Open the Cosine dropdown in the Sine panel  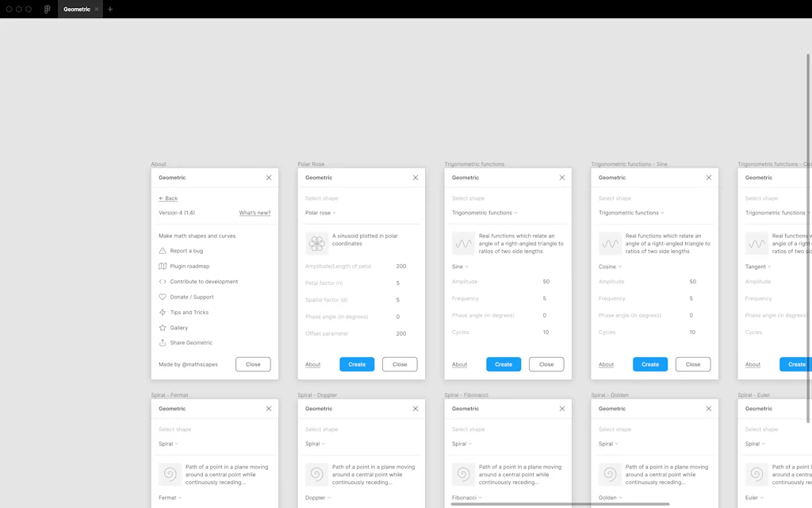tap(611, 267)
